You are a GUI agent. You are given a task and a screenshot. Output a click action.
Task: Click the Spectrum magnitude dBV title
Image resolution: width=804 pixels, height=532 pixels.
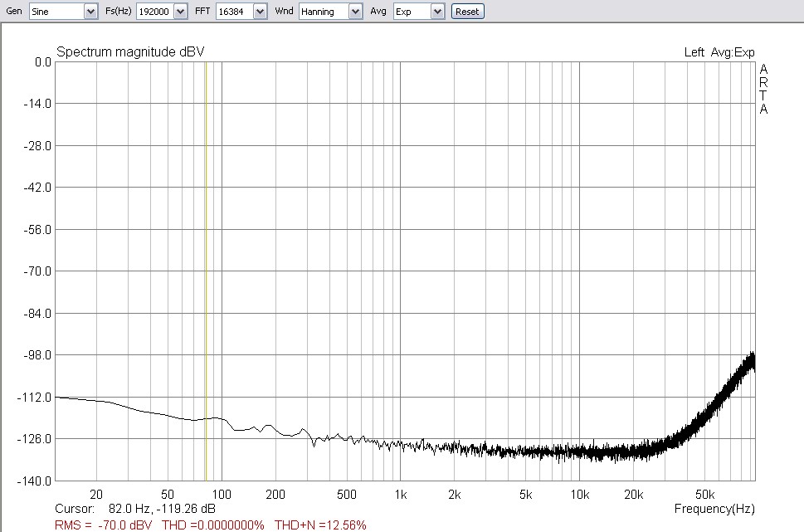(130, 51)
